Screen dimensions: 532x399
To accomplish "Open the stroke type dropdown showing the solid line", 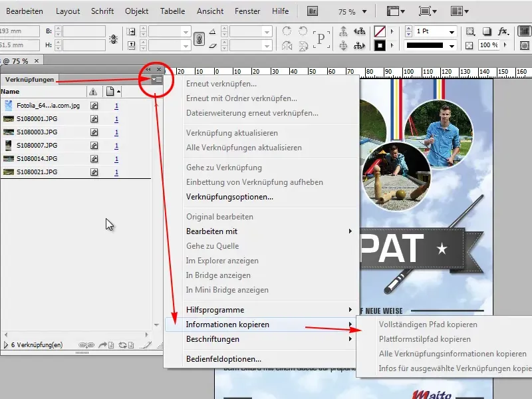I will (453, 45).
